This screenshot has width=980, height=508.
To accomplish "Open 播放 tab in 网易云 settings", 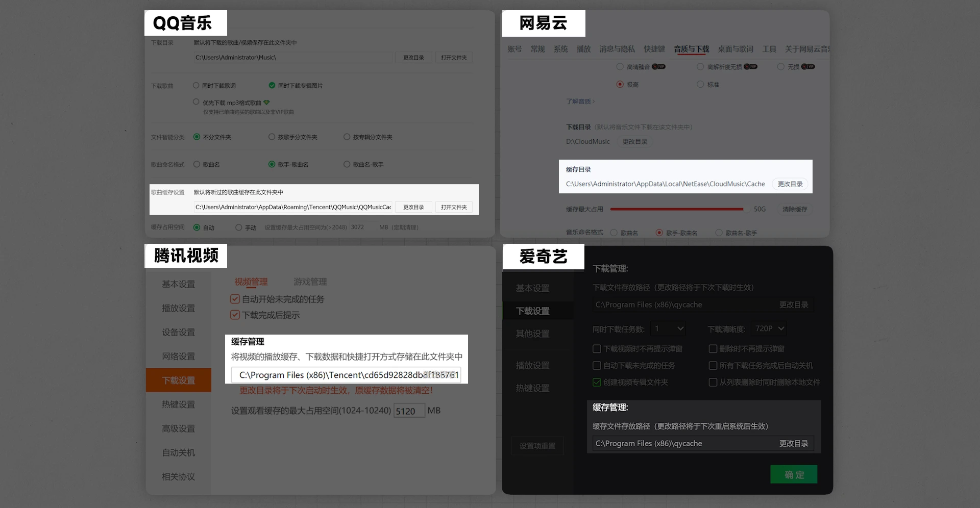I will pyautogui.click(x=583, y=49).
